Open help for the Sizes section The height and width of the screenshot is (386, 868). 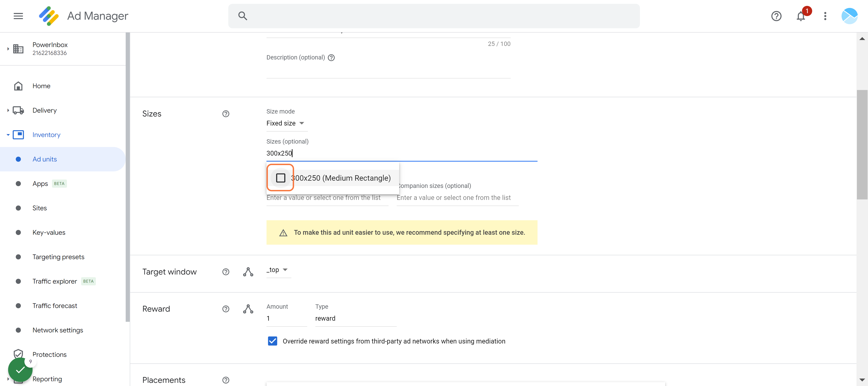[226, 114]
